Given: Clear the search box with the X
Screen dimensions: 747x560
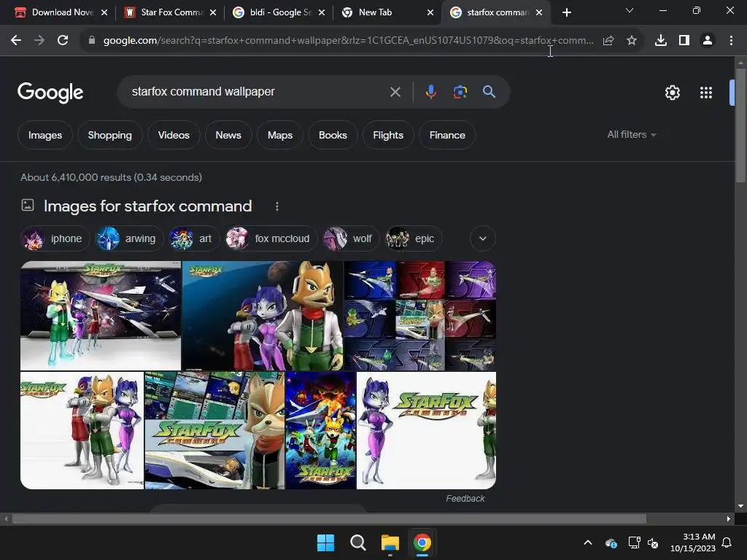Looking at the screenshot, I should pyautogui.click(x=395, y=92).
